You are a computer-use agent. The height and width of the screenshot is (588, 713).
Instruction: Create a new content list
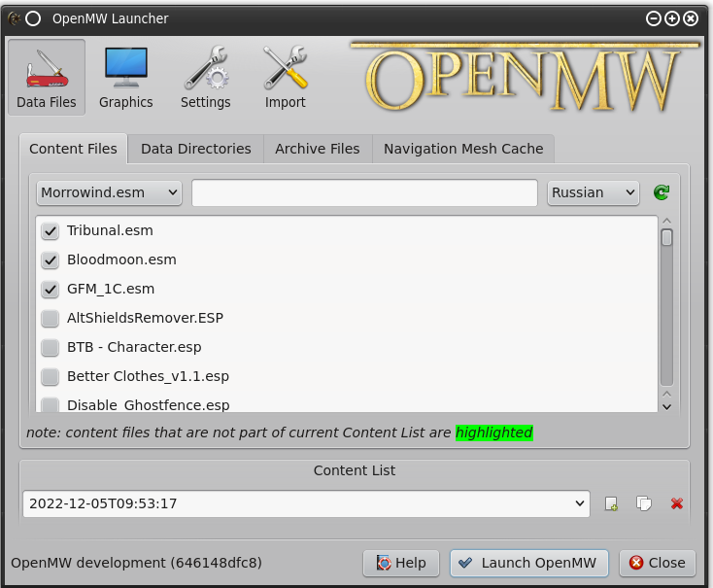(611, 503)
